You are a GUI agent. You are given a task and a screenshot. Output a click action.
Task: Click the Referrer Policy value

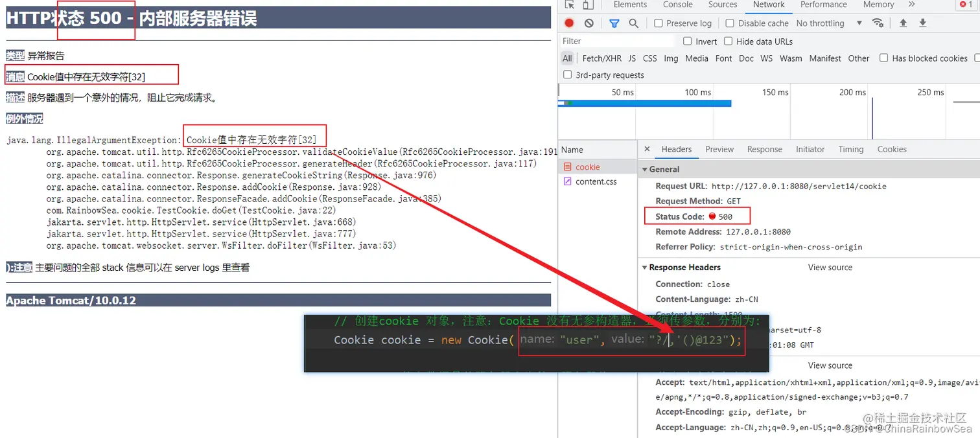[791, 247]
